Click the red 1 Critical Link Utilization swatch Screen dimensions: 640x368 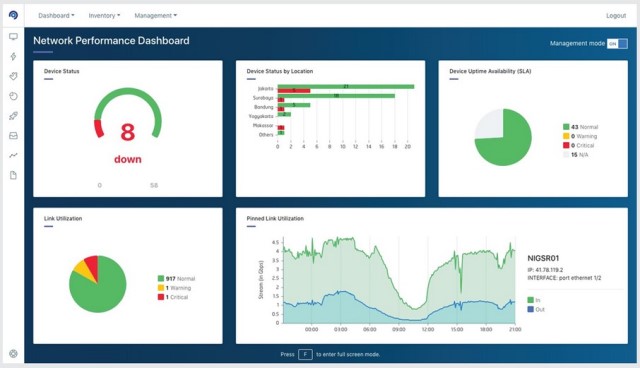[161, 297]
